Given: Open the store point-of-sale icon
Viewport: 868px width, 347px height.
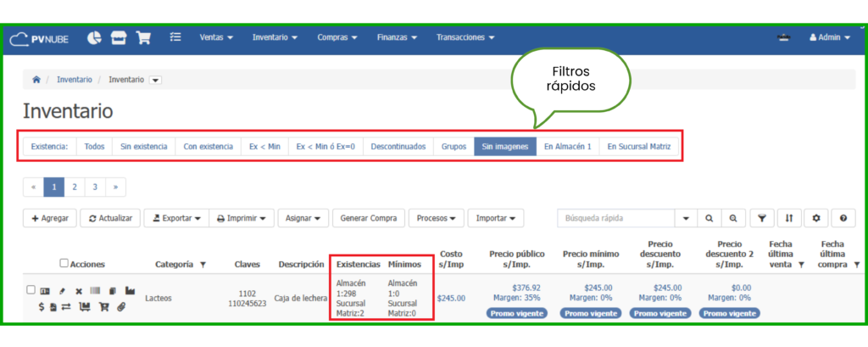Looking at the screenshot, I should (x=119, y=37).
